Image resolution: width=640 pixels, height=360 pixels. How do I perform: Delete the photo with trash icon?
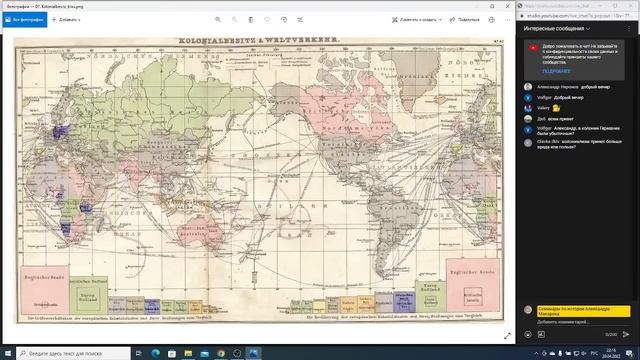click(x=251, y=20)
